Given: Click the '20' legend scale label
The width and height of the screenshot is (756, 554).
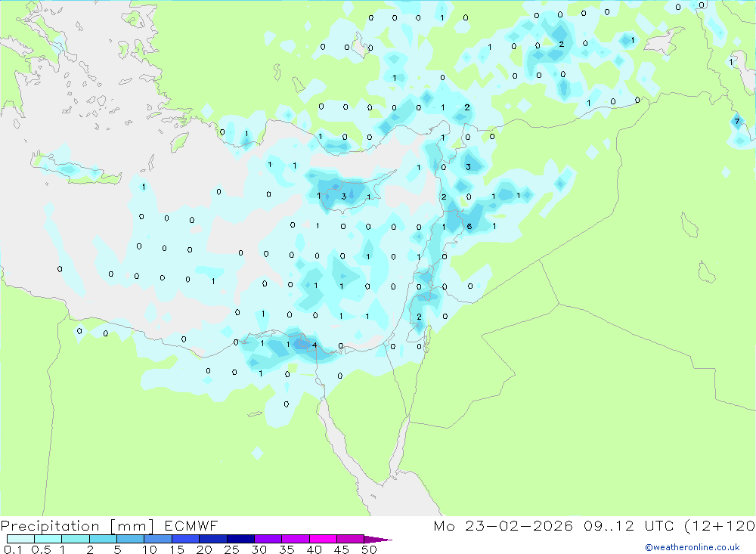Looking at the screenshot, I should 204,549.
